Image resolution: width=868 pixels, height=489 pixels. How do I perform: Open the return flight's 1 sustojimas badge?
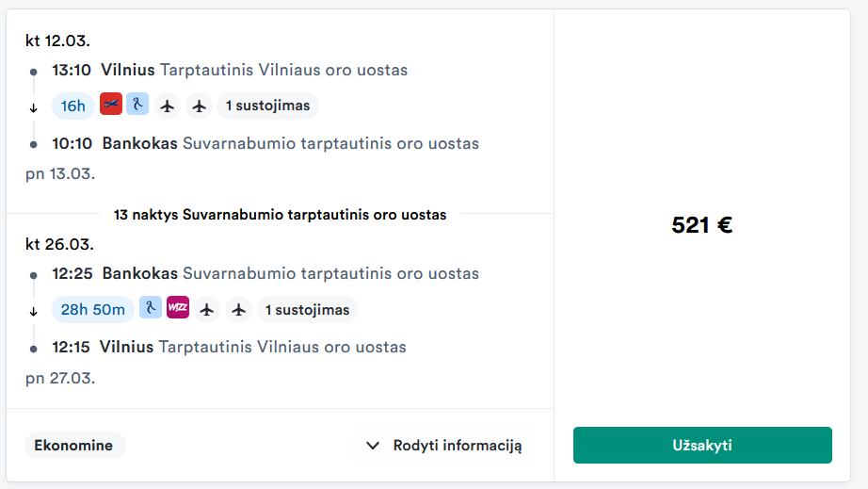[307, 309]
